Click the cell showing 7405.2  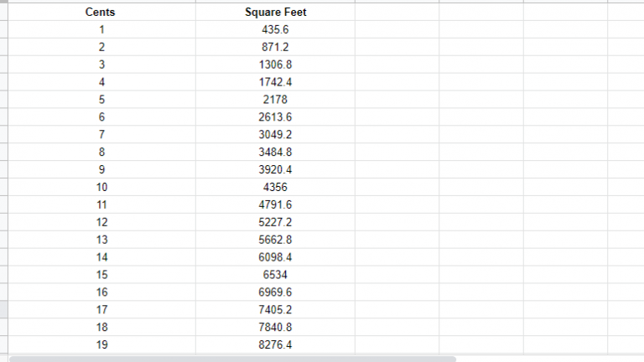[275, 310]
